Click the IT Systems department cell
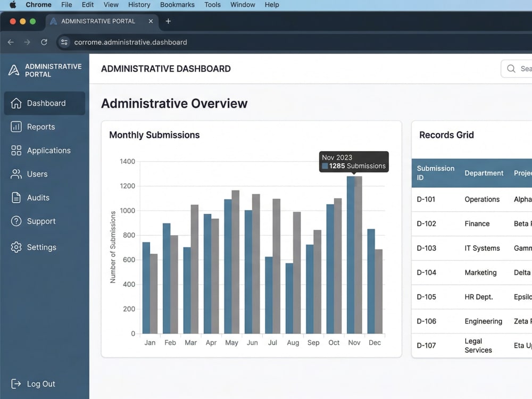This screenshot has height=399, width=532. [x=482, y=248]
